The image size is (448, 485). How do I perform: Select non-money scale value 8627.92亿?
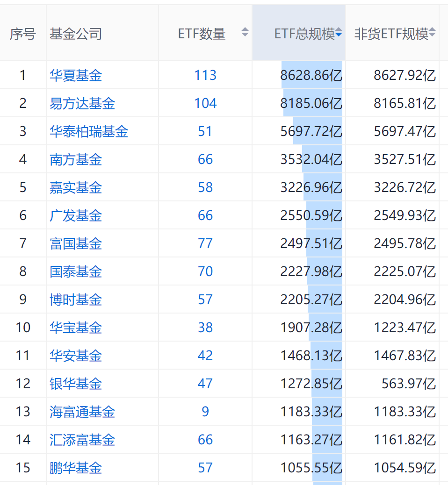tap(405, 75)
